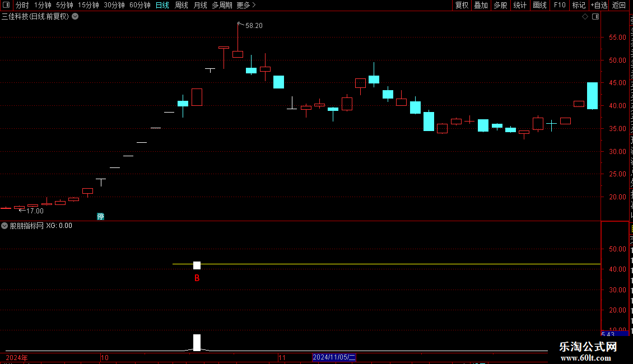Switch to the 日线 daily chart
This screenshot has height=364, width=633.
(162, 5)
